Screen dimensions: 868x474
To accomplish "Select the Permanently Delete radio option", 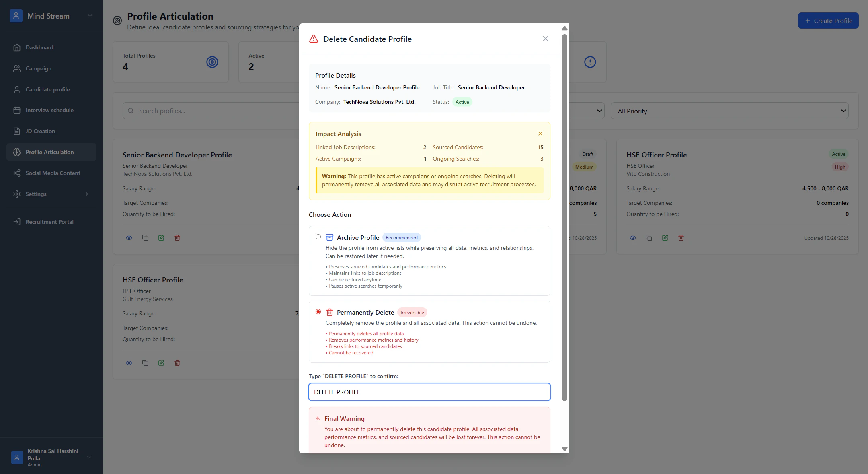I will [318, 312].
